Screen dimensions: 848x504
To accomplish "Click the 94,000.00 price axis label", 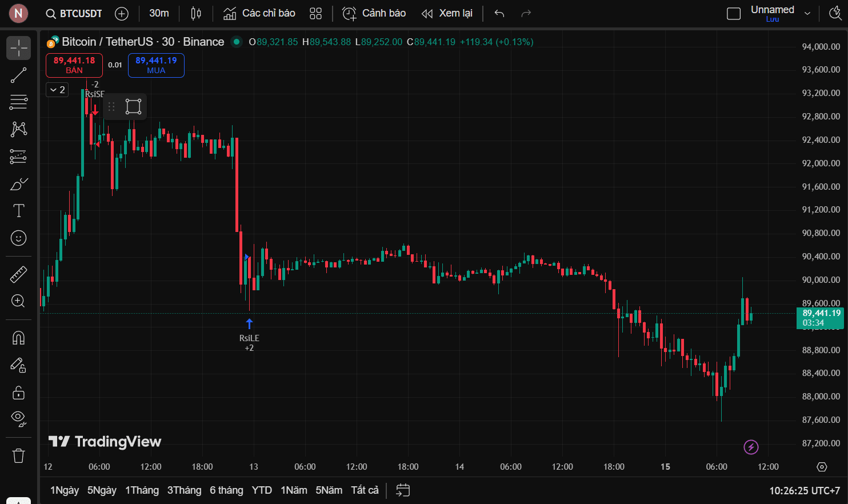I will (821, 46).
